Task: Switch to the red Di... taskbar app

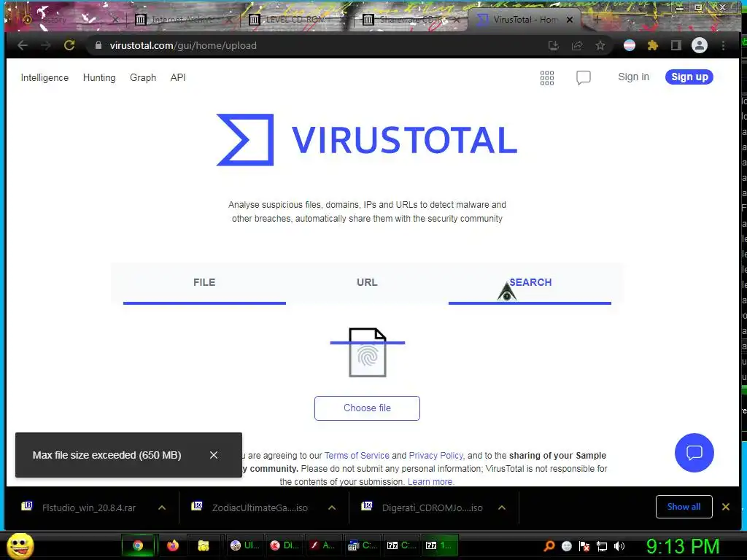Action: 284,545
